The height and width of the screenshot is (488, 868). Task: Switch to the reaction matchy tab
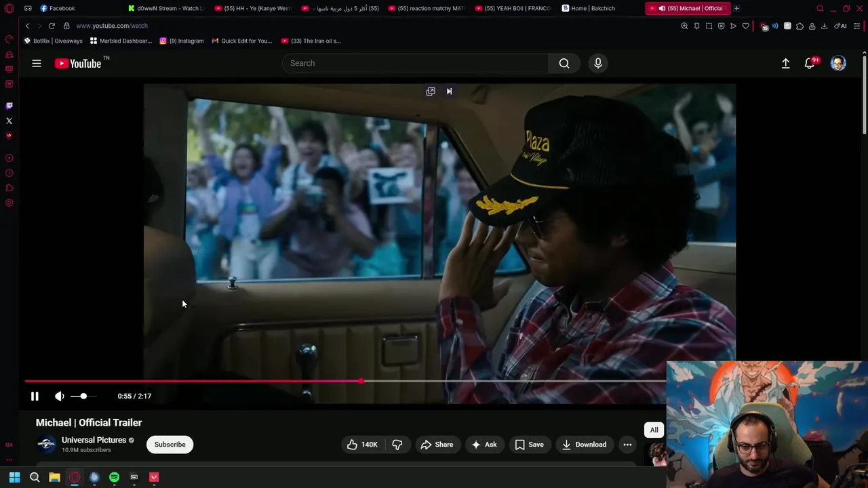coord(427,8)
